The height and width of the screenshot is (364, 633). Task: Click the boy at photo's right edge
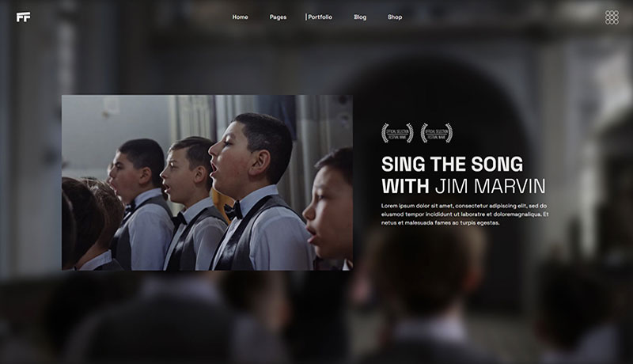click(328, 206)
